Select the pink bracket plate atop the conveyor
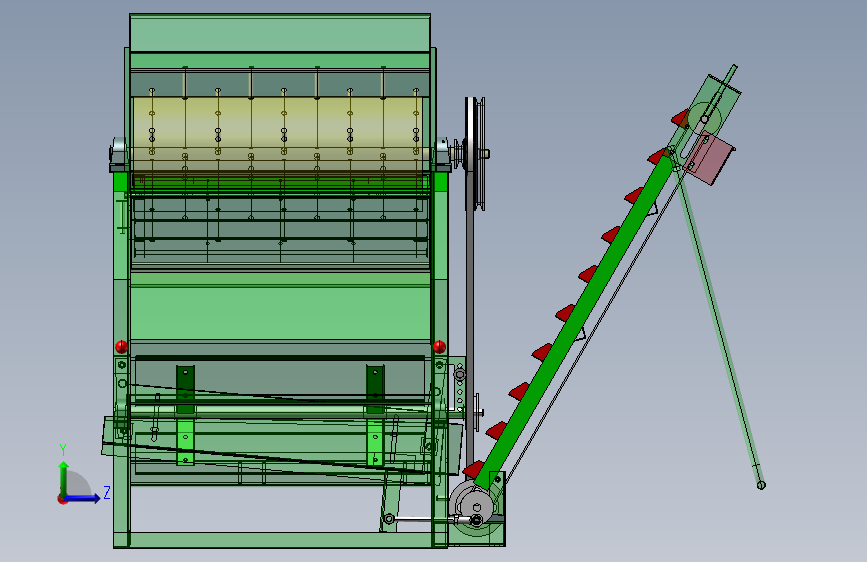 point(709,159)
